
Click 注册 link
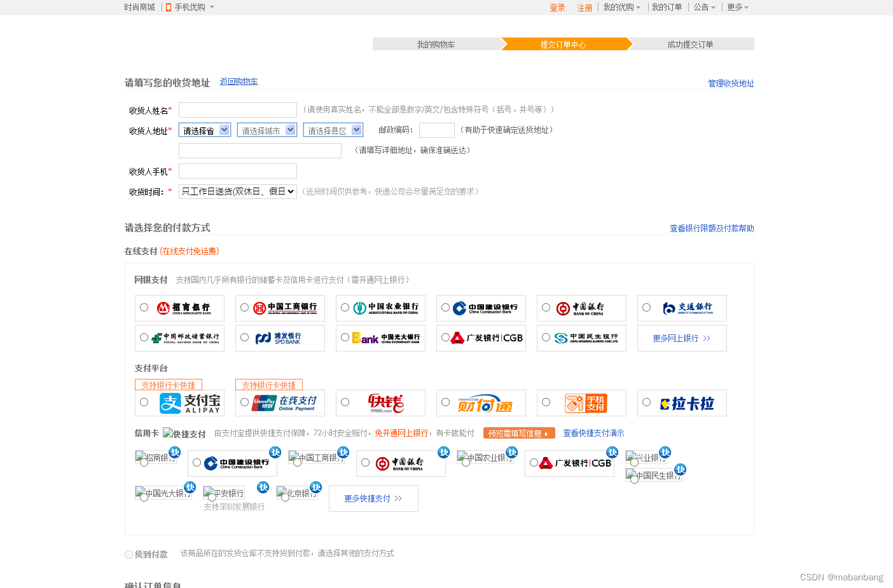(585, 8)
